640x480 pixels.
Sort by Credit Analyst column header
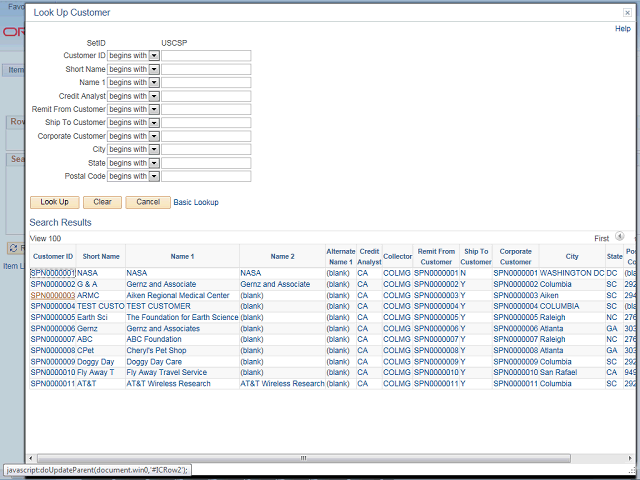pyautogui.click(x=369, y=256)
